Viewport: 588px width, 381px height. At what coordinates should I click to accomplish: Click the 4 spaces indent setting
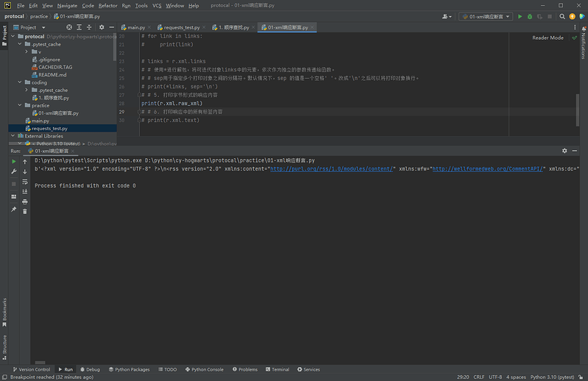[x=516, y=377]
